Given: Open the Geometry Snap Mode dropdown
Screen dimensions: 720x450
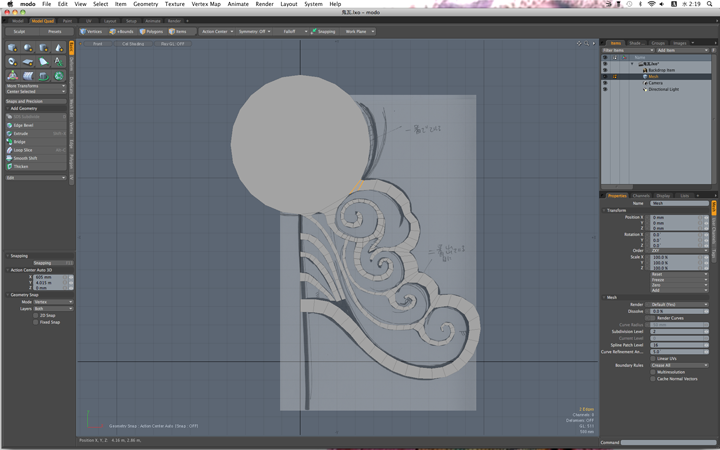Looking at the screenshot, I should coord(53,302).
